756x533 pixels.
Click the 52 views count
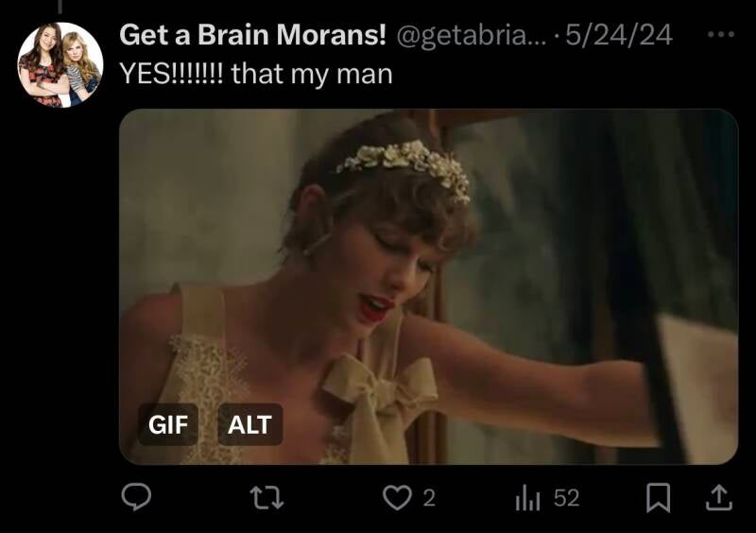[566, 498]
